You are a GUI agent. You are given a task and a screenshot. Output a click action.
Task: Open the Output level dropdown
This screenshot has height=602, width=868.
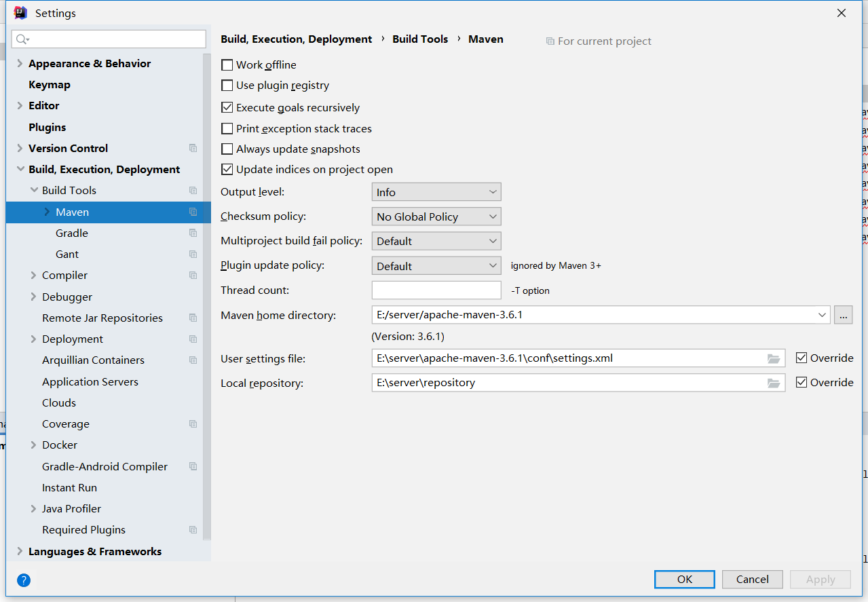[436, 192]
